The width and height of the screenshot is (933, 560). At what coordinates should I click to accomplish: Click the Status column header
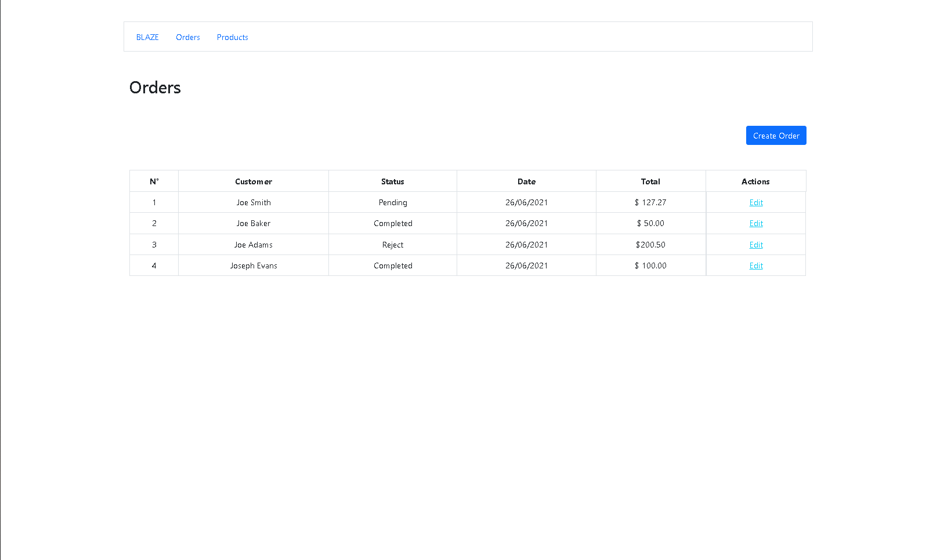click(393, 181)
